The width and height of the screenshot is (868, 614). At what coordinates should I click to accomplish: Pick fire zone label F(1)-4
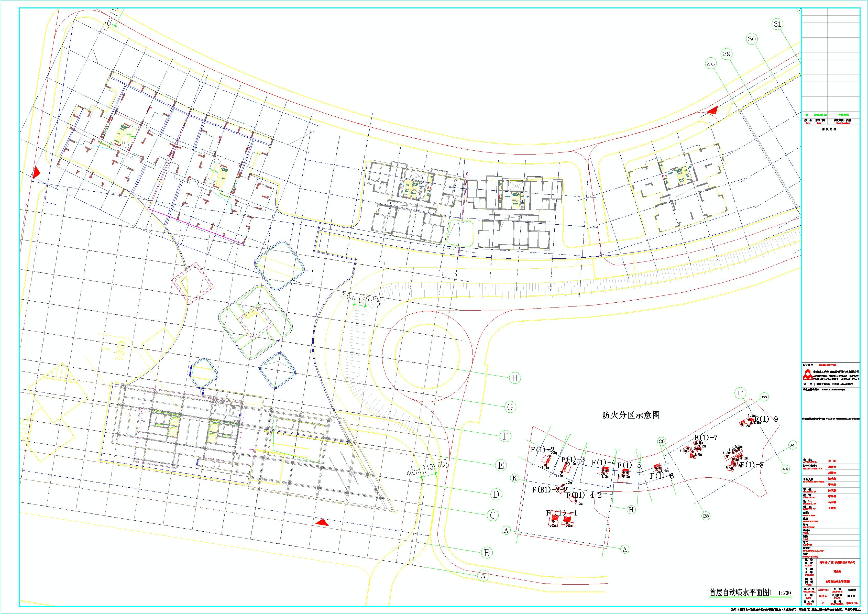tap(603, 463)
